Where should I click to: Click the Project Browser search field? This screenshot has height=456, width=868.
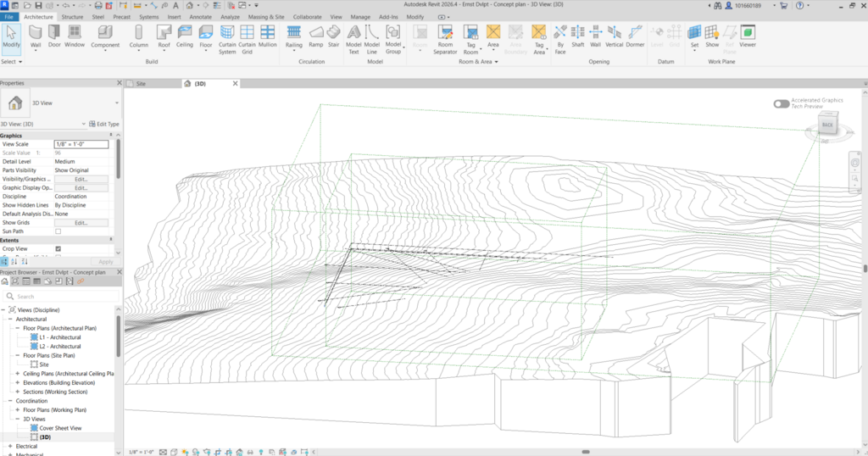pos(61,297)
